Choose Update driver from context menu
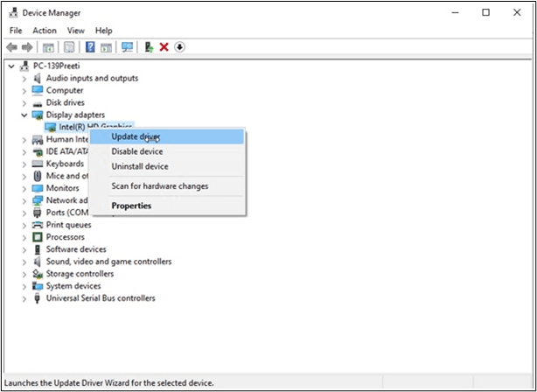 coord(168,136)
